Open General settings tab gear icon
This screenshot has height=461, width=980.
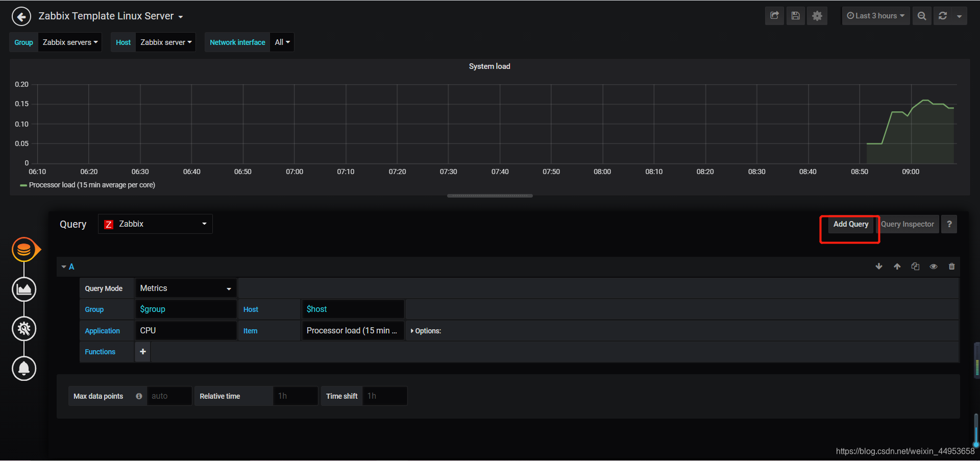(x=24, y=329)
